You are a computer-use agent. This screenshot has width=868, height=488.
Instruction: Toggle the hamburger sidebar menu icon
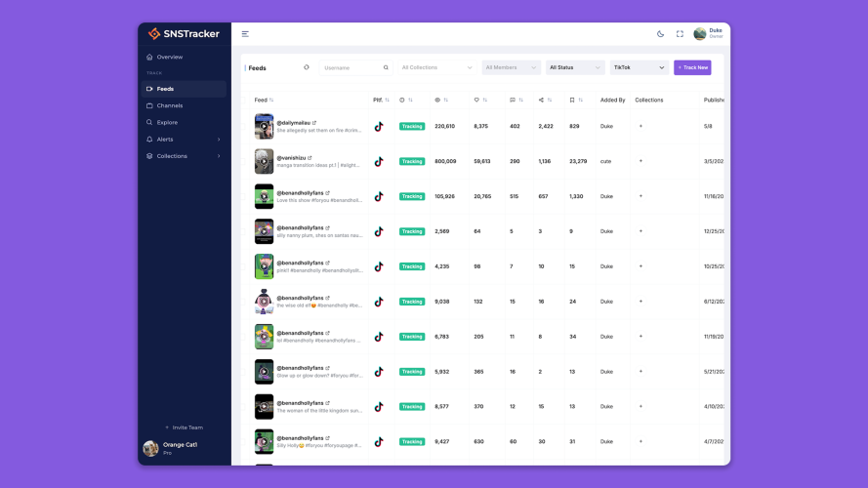[245, 34]
